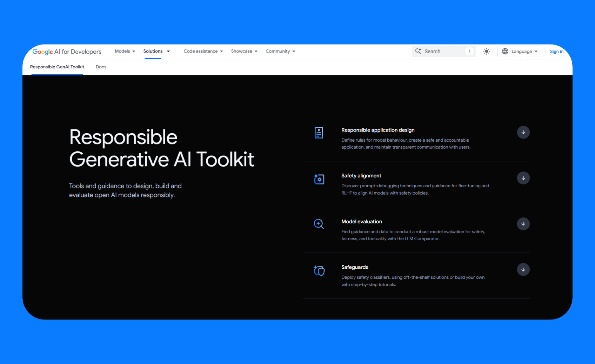Click the 'Find guidance and data' description

(413, 235)
